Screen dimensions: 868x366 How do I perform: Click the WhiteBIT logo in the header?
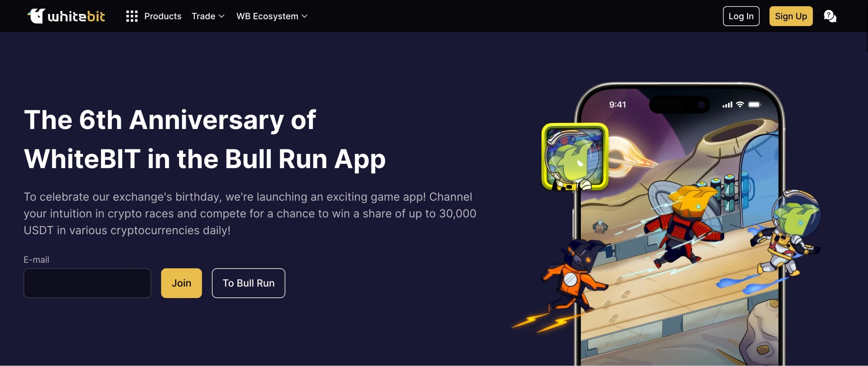tap(66, 16)
